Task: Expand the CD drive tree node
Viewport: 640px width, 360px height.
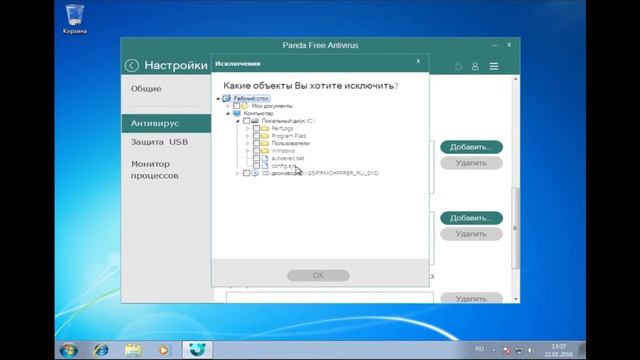Action: [238, 173]
